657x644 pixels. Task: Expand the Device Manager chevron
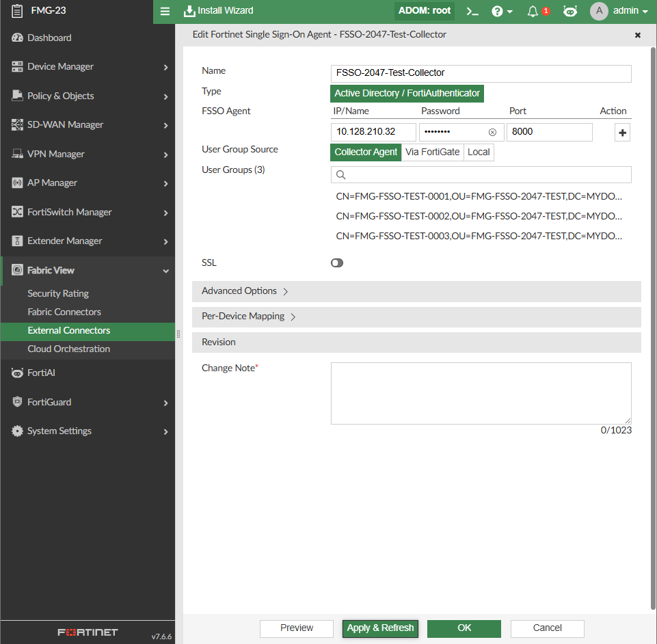[166, 68]
